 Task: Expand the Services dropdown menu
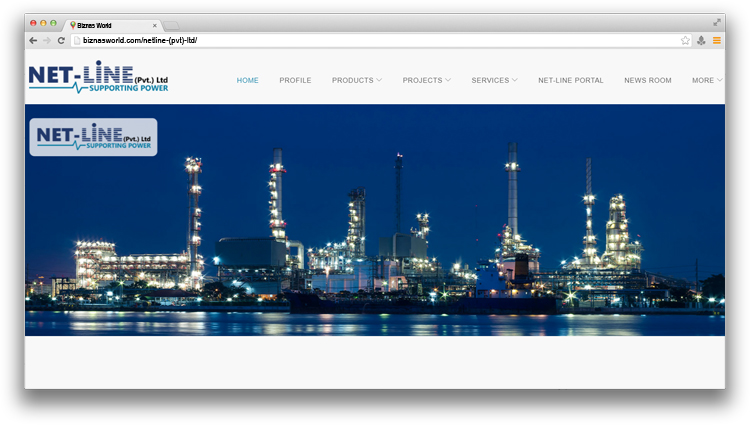pos(494,80)
